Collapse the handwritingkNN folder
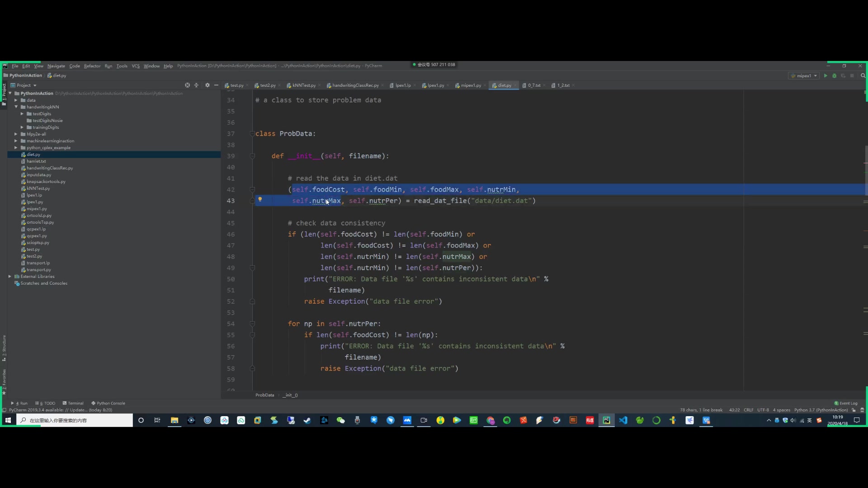The height and width of the screenshot is (488, 868). (x=16, y=107)
